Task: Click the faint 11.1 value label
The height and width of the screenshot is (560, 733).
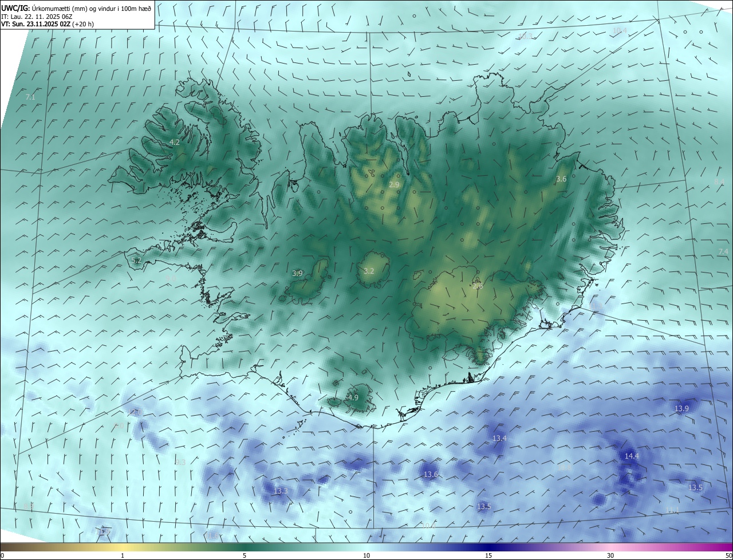Action: (x=672, y=509)
